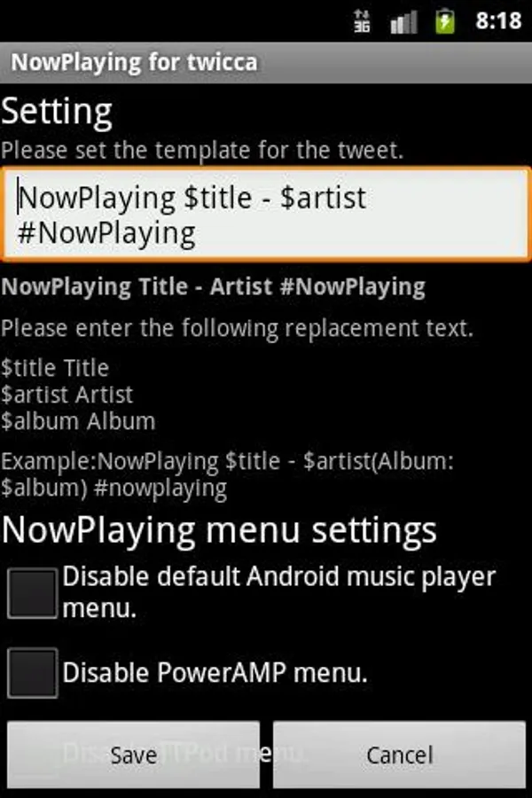
Task: Tap the signal strength bars icon
Action: coord(403,22)
